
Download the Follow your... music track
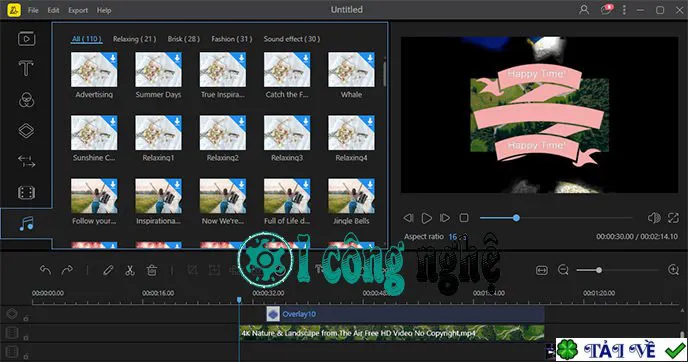pos(113,184)
